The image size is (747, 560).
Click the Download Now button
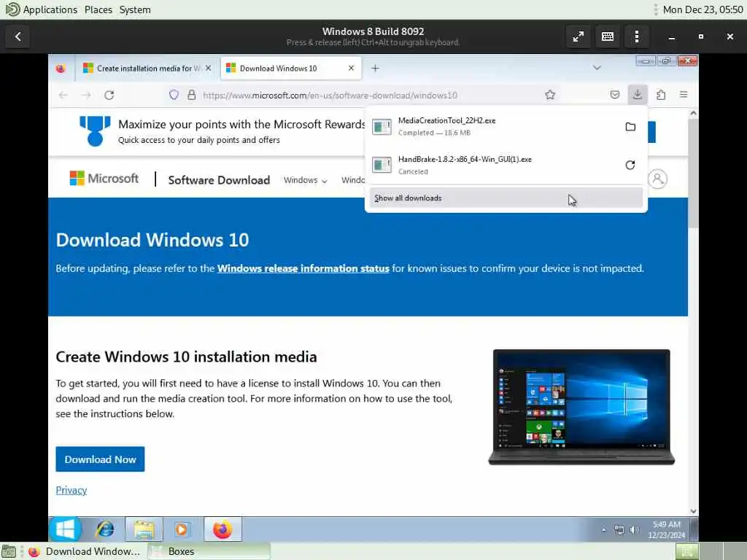(x=100, y=459)
